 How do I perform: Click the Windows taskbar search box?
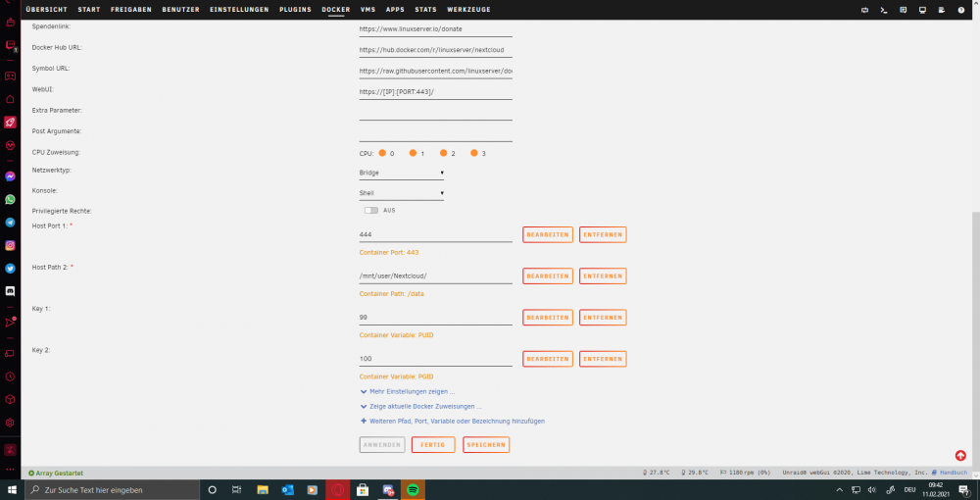click(112, 490)
